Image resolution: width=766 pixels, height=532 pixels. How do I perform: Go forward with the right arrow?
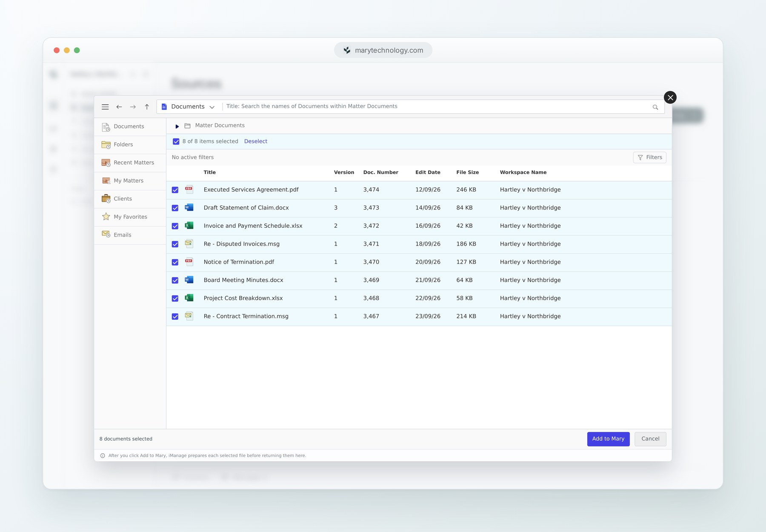(x=133, y=107)
